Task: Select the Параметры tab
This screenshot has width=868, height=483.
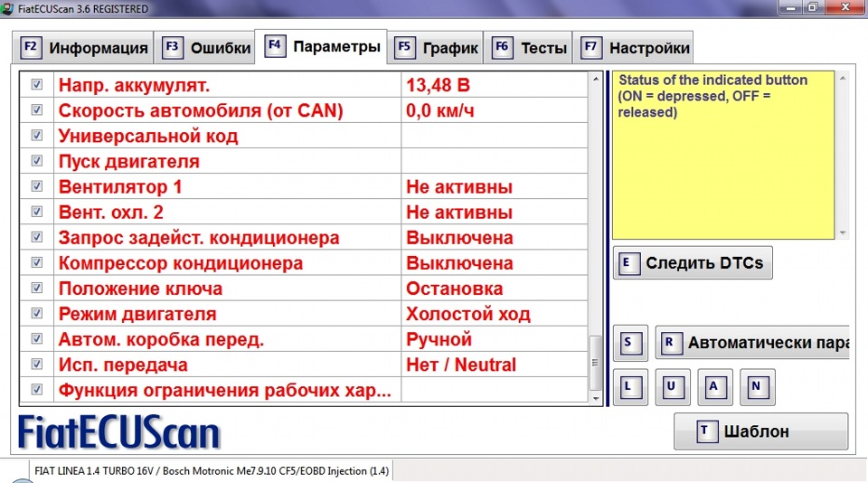Action: click(321, 46)
